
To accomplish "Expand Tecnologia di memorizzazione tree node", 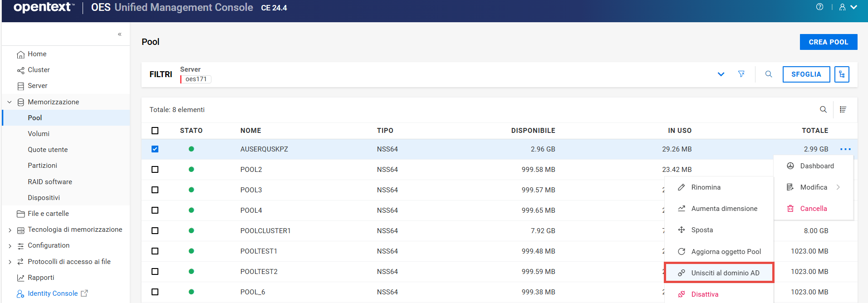I will point(10,230).
